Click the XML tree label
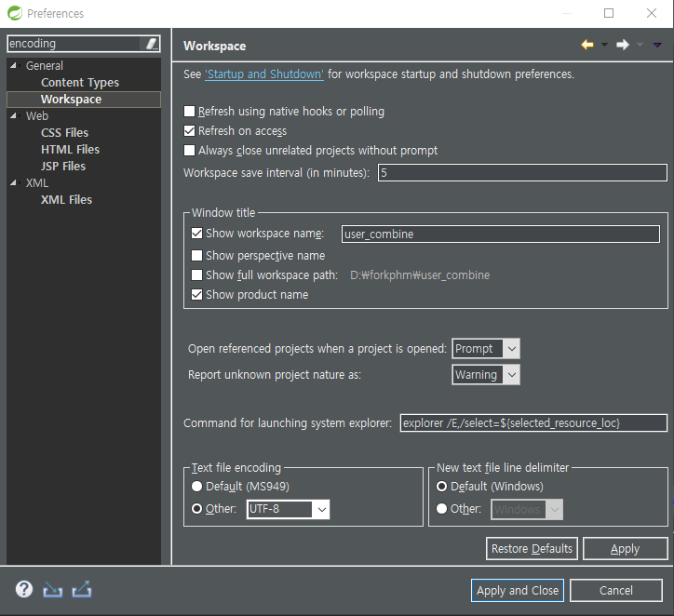 (37, 183)
